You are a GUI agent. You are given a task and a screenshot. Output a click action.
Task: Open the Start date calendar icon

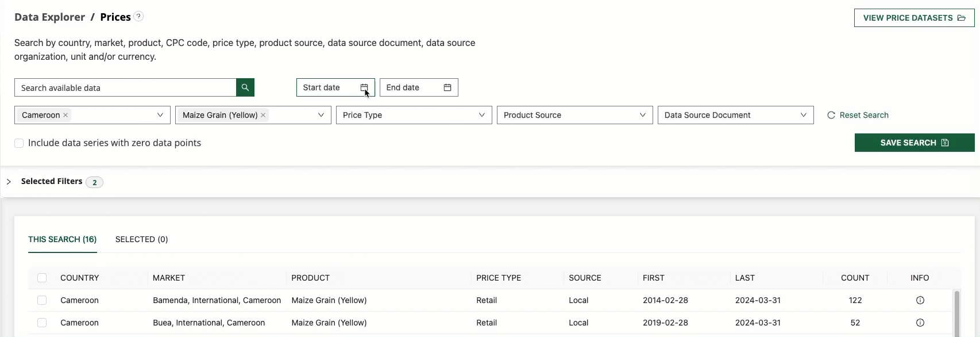point(364,87)
